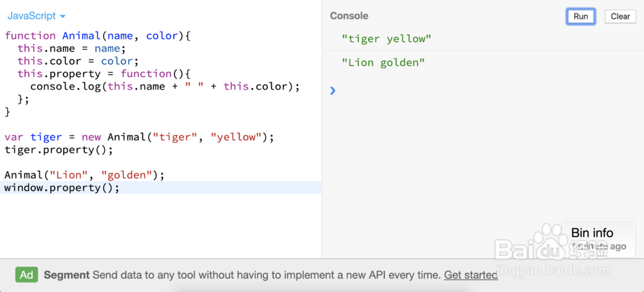644x292 pixels.
Task: Select the "tiger yellow" console output
Action: click(386, 39)
